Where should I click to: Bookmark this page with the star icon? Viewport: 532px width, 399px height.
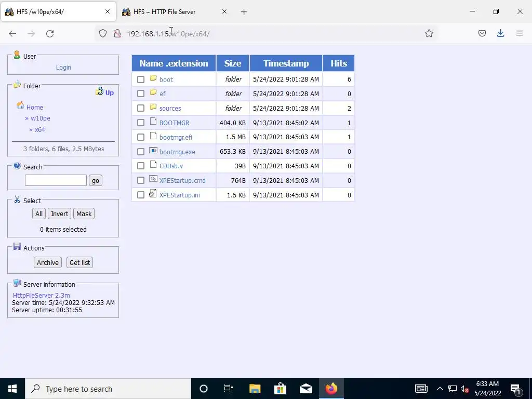(x=429, y=33)
